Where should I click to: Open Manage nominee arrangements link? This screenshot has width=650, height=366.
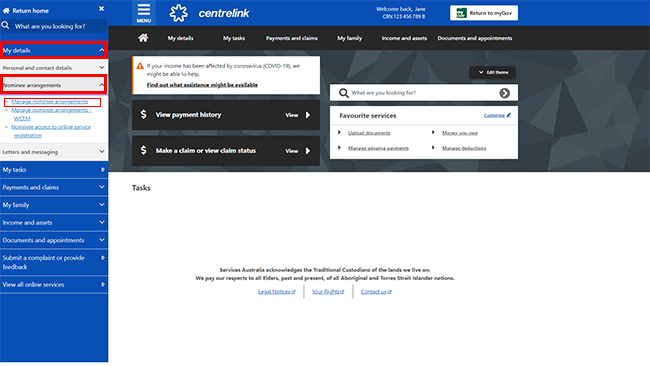tap(50, 102)
